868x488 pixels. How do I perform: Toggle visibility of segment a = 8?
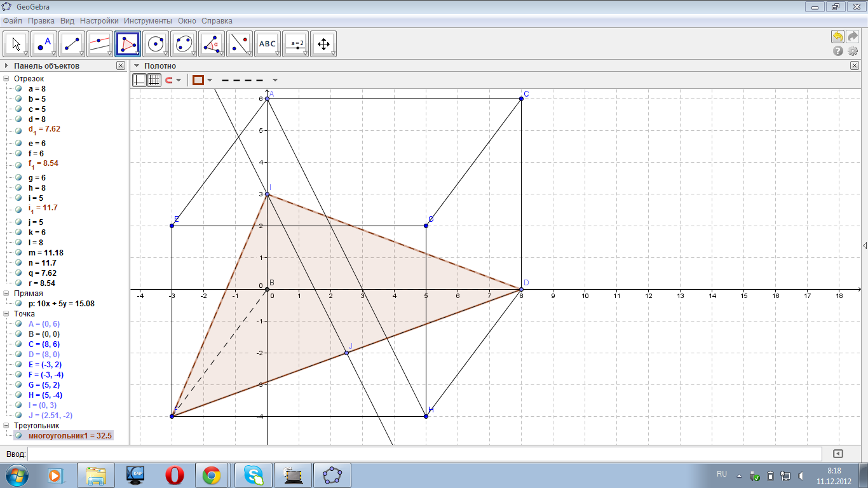tap(19, 89)
